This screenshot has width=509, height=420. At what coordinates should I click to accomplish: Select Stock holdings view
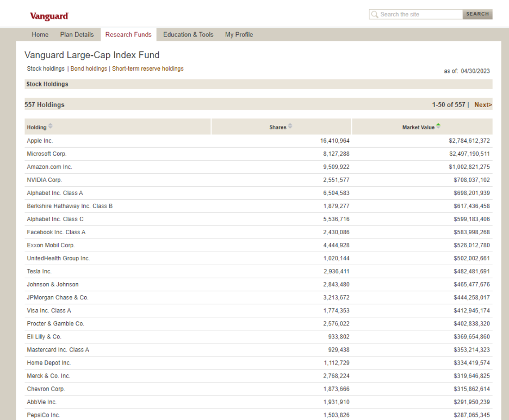pyautogui.click(x=46, y=69)
